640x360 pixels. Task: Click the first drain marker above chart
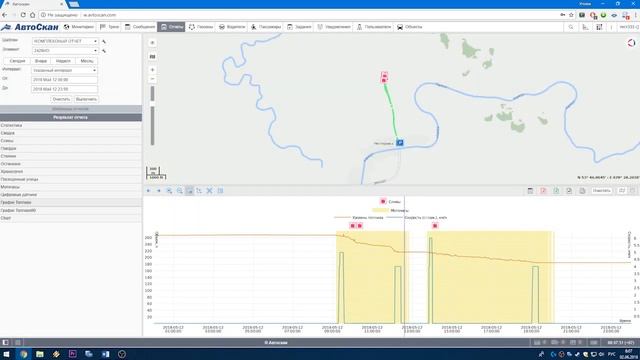[x=353, y=226]
